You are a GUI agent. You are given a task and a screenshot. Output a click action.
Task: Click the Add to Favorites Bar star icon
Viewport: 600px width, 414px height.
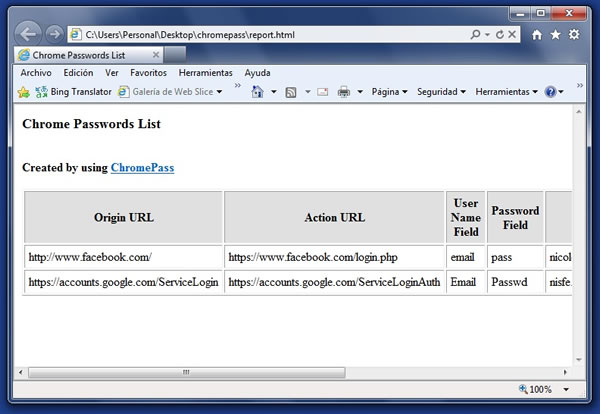point(23,92)
